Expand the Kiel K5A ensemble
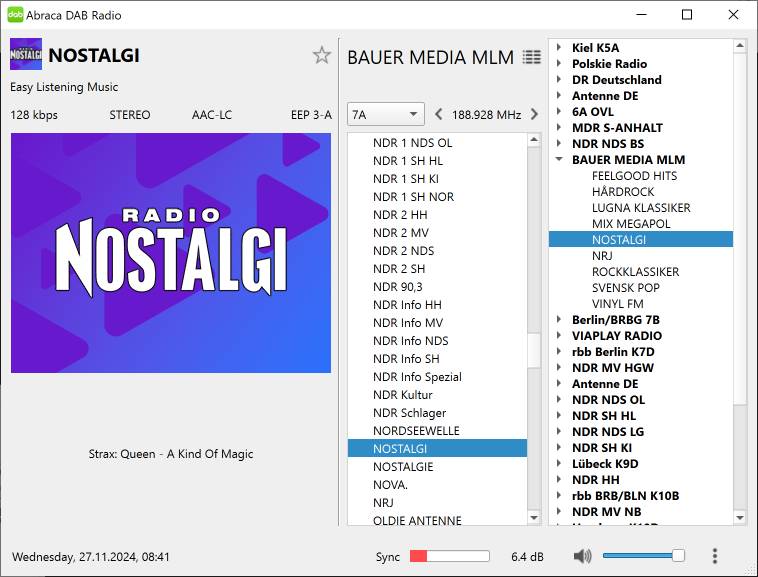Image resolution: width=758 pixels, height=577 pixels. click(x=559, y=48)
